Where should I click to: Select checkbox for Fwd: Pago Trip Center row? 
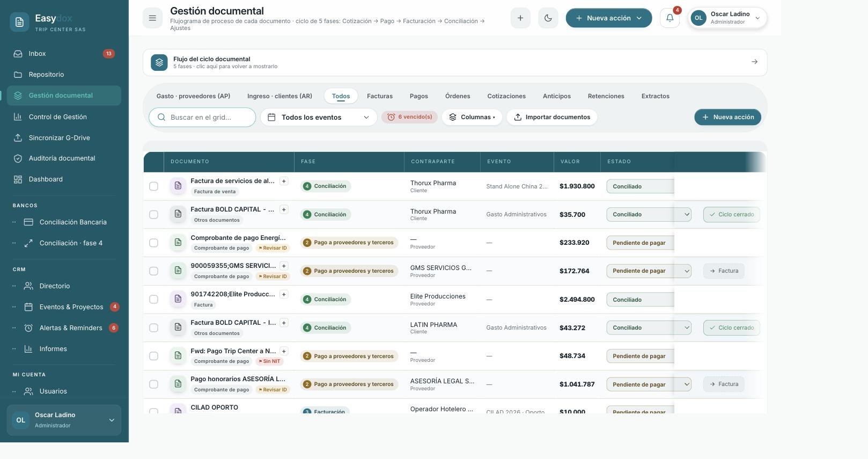click(153, 356)
